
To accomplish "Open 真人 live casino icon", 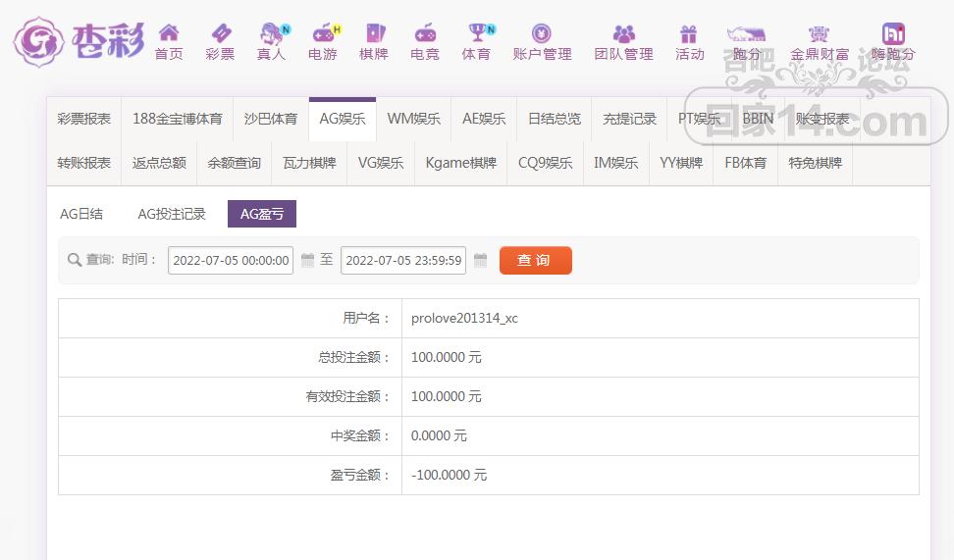I will (x=272, y=33).
